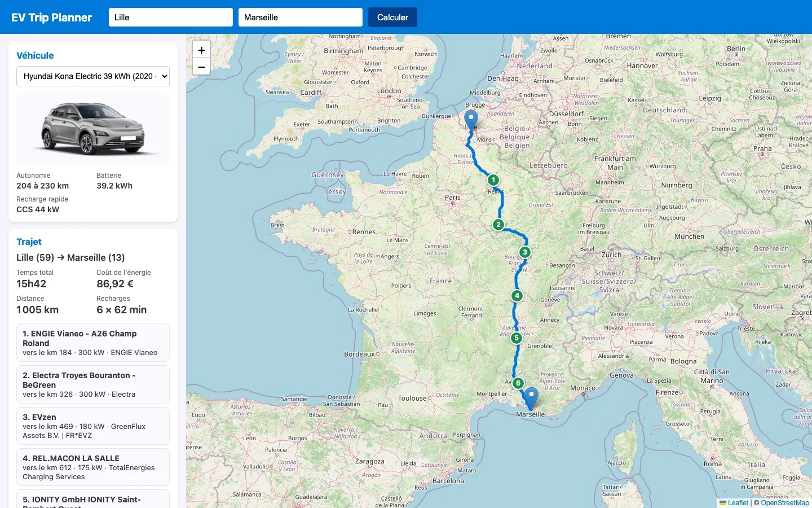
Task: Click the total time value 15h42
Action: 32,284
